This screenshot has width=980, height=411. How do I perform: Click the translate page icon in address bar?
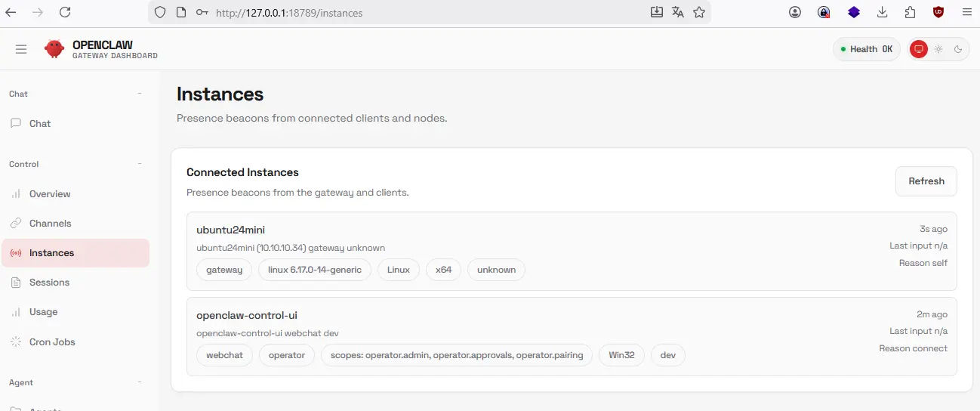coord(678,12)
